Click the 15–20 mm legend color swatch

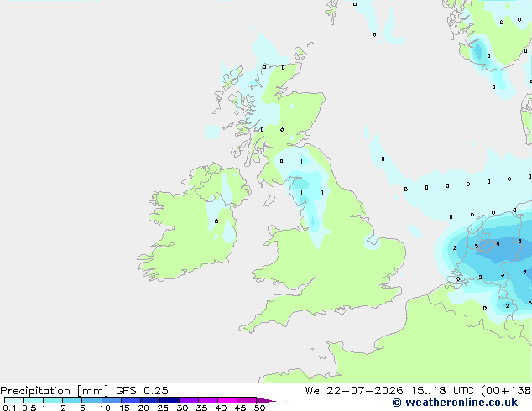131,400
